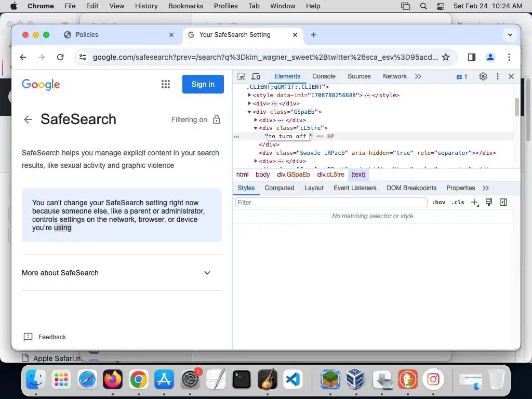Click the Google apps grid icon
Viewport: 532px width, 399px height.
[166, 84]
